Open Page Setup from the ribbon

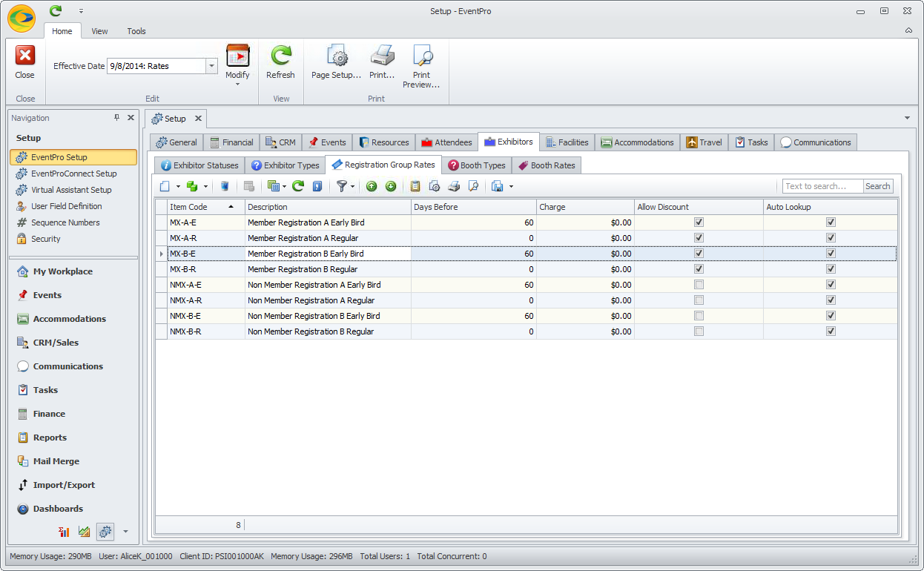pos(336,62)
